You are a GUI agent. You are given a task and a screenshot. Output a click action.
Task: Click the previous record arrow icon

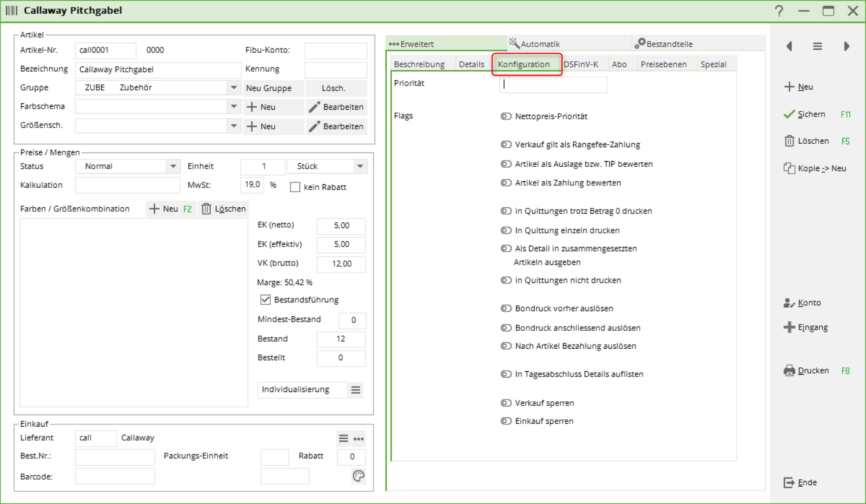(789, 46)
